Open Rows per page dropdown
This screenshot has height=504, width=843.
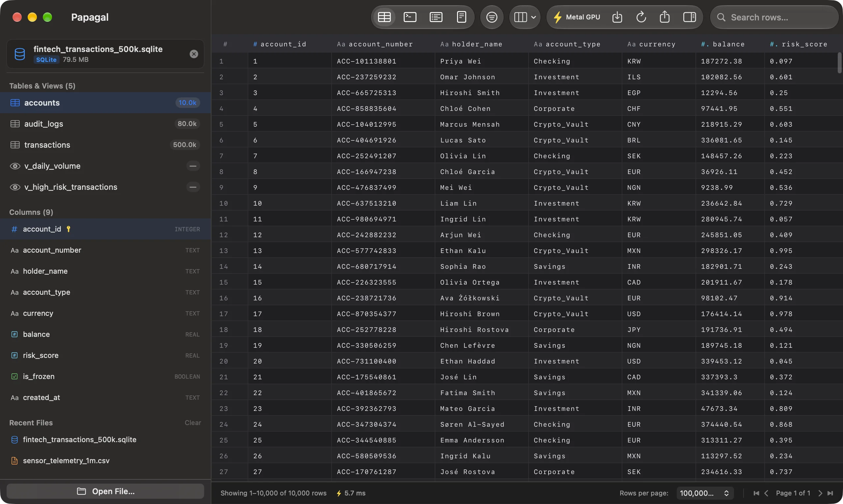[x=704, y=493]
